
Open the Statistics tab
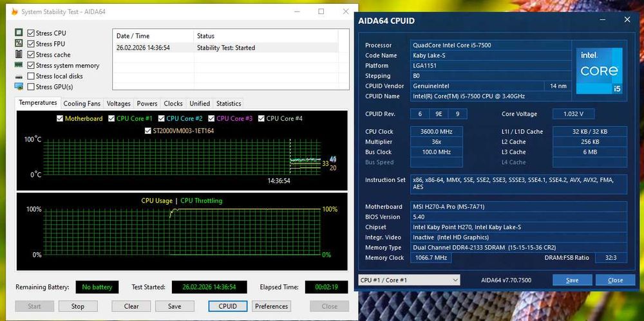click(x=229, y=104)
